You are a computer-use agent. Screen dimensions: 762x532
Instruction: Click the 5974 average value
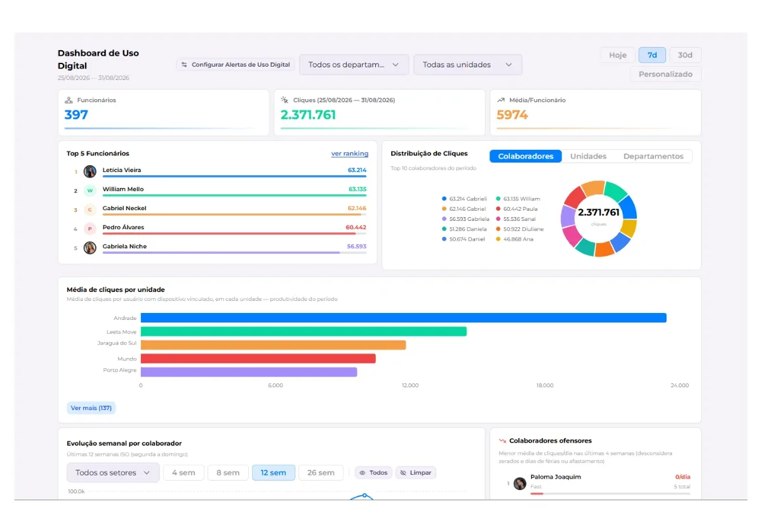pos(512,115)
